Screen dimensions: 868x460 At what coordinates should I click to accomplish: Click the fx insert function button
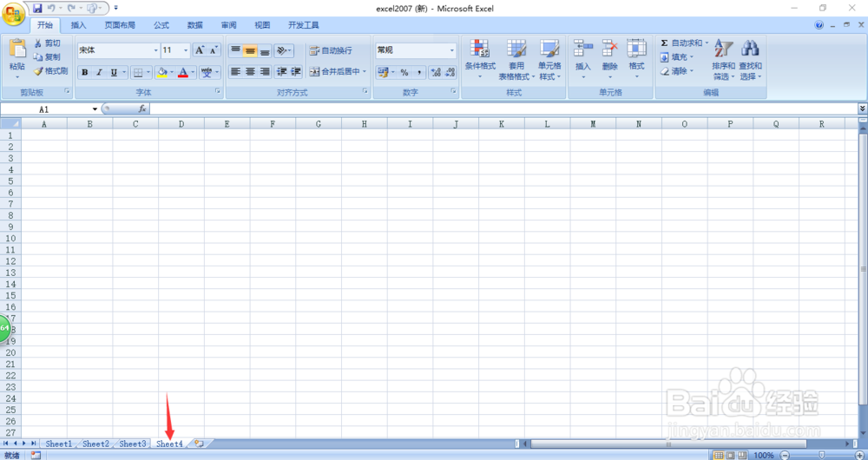(x=142, y=109)
